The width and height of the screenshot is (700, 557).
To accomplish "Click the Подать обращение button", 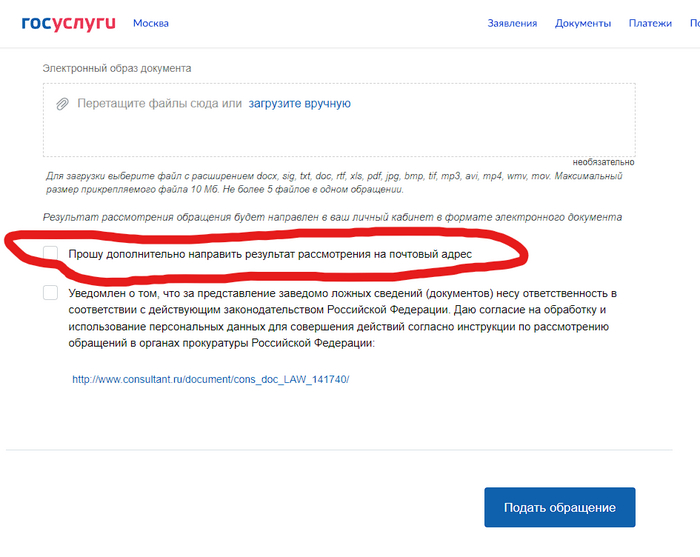I will coord(560,507).
